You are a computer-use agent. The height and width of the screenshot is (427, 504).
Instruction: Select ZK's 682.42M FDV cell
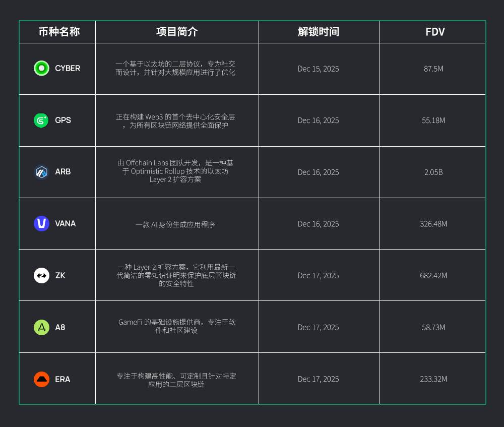pos(433,276)
